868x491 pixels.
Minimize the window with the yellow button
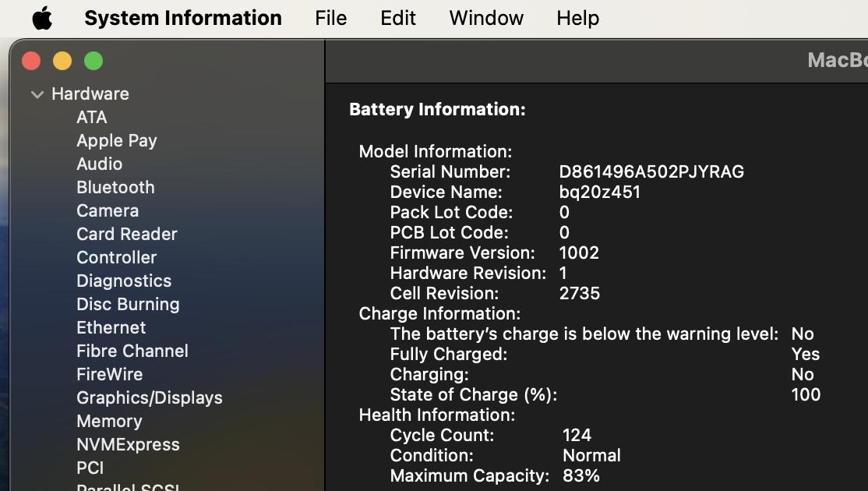[62, 60]
